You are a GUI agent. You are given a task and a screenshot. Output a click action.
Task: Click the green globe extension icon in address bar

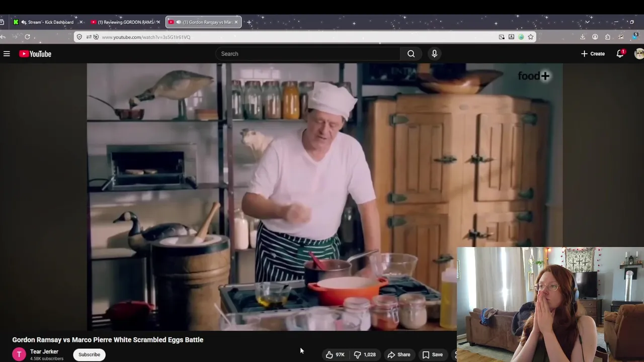coord(521,37)
